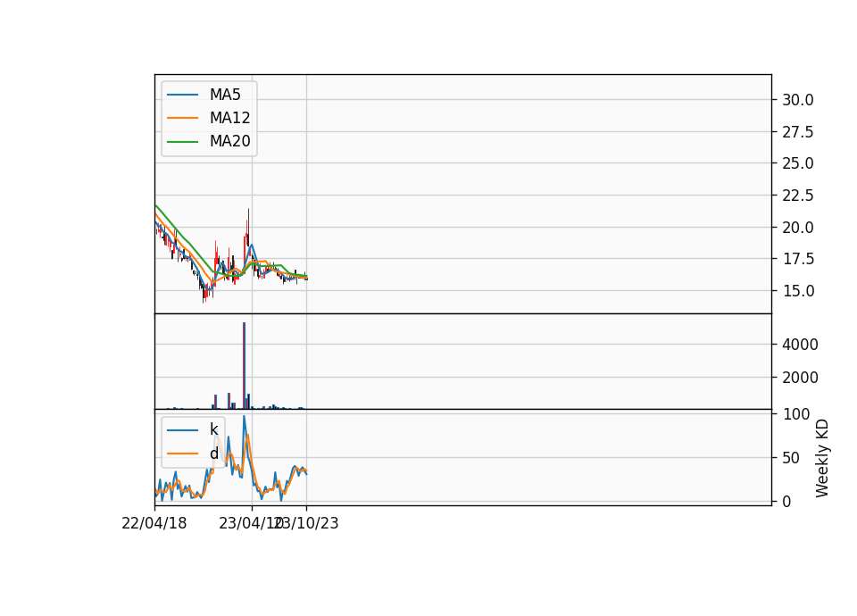Click the 17.5 price axis label

pyautogui.click(x=797, y=259)
